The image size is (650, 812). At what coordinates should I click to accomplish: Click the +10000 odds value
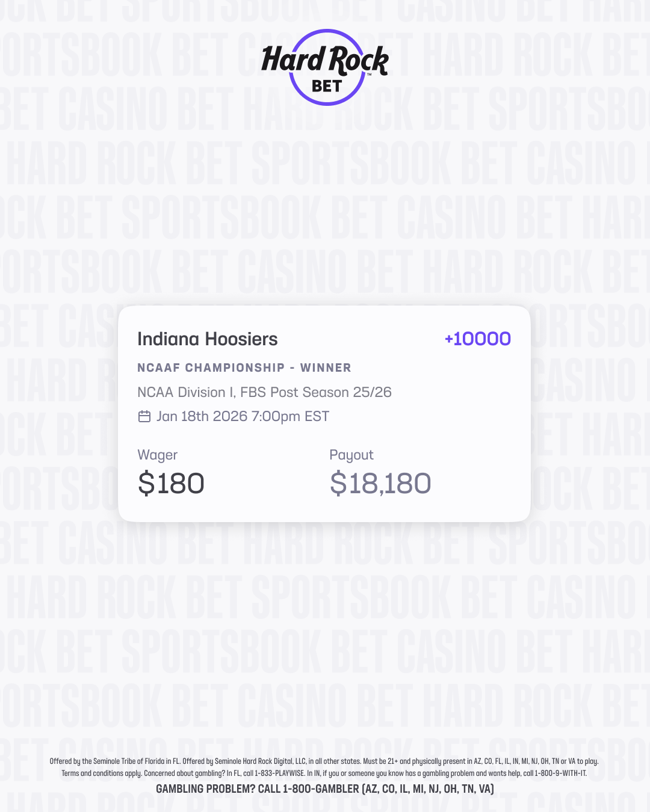pos(477,339)
